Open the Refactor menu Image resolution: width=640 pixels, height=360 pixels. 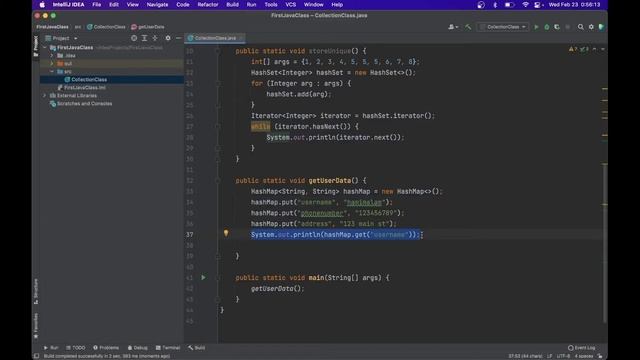click(x=208, y=4)
